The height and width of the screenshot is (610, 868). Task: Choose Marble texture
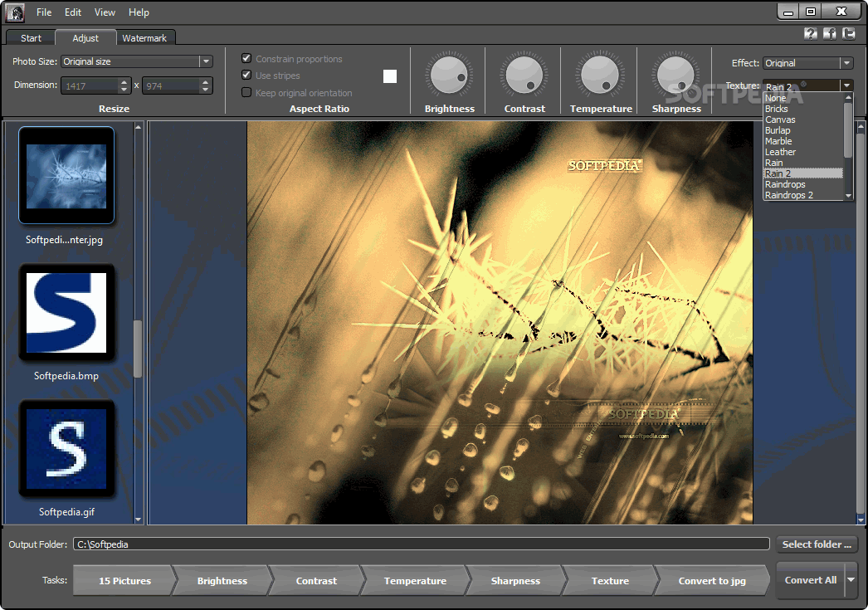(803, 141)
